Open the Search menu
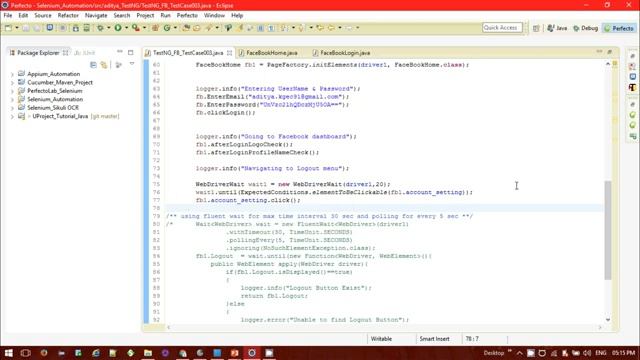640x360 pixels. [122, 16]
